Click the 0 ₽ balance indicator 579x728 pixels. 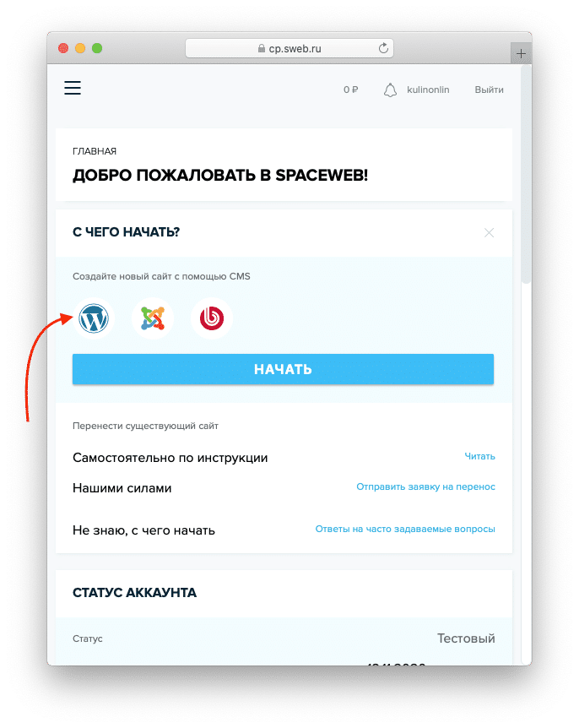[351, 90]
